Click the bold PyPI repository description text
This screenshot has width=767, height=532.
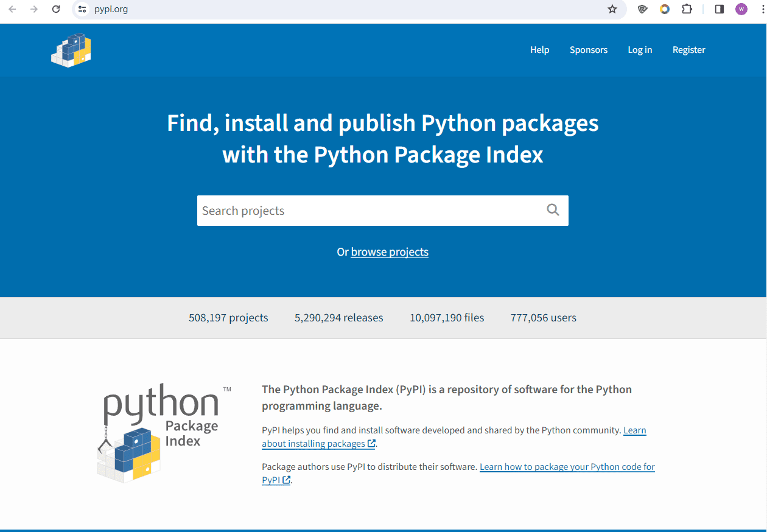tap(447, 397)
